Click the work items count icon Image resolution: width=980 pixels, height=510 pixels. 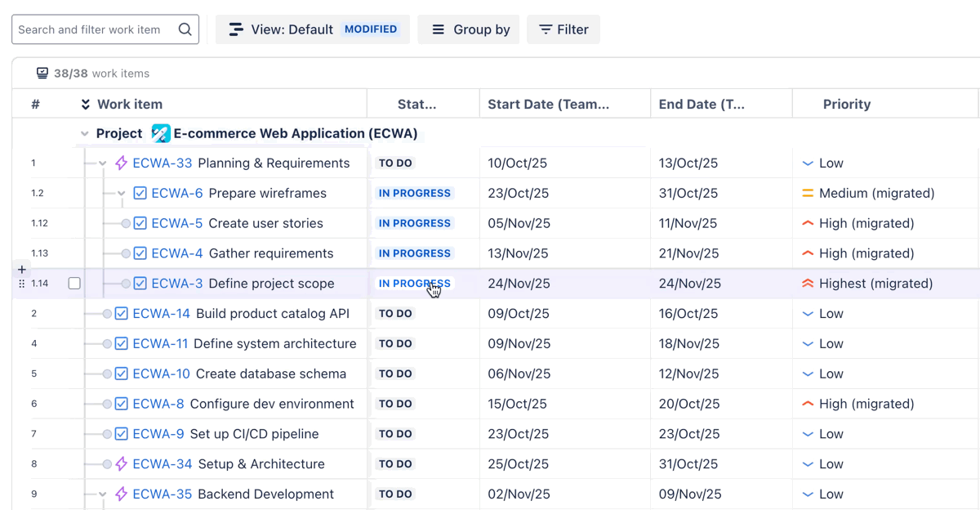[x=42, y=74]
